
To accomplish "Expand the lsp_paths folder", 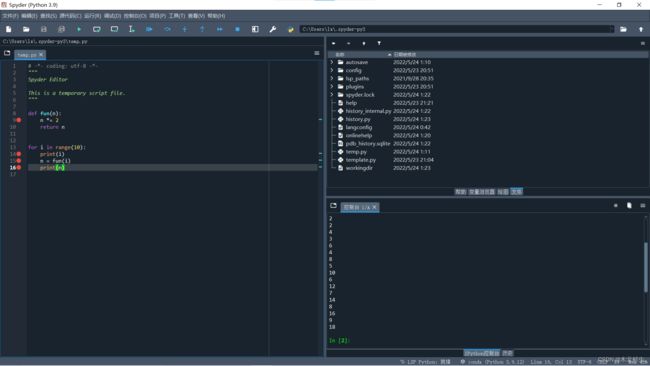I will pyautogui.click(x=332, y=78).
